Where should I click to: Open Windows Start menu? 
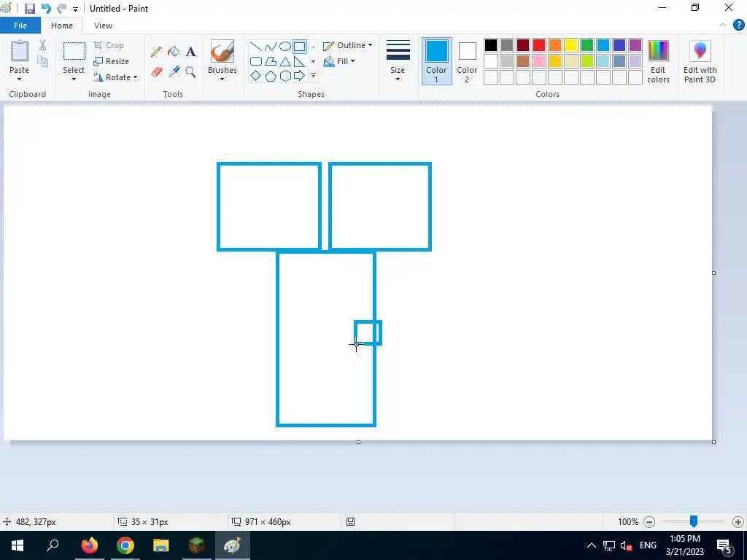[18, 545]
